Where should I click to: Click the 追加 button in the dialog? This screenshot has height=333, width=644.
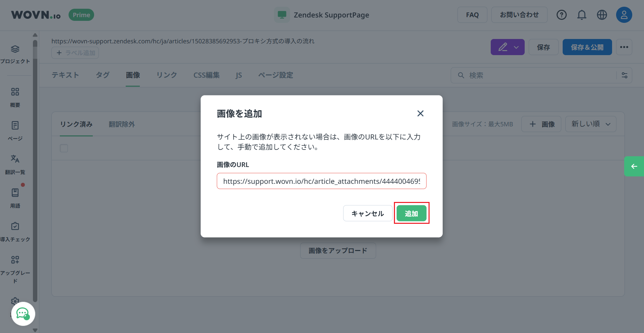(x=411, y=213)
